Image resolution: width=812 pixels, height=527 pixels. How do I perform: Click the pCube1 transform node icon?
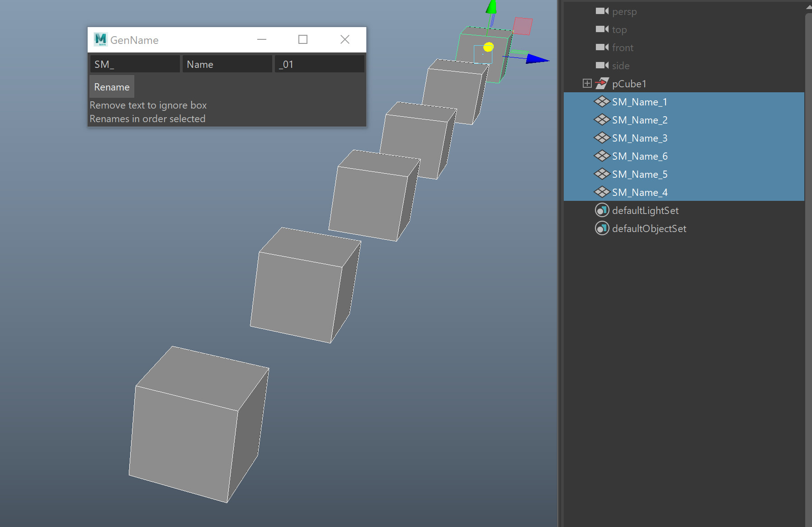point(601,83)
